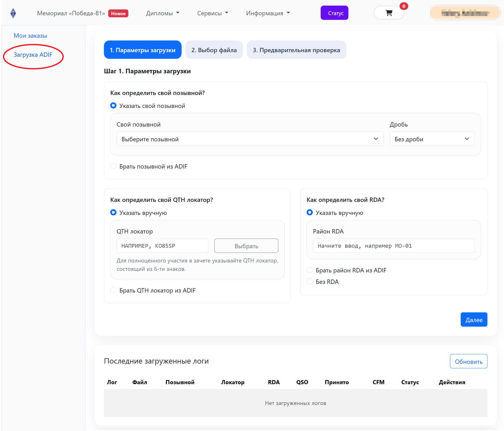504x431 pixels.
Task: Click the red cart counter badge
Action: tap(404, 6)
